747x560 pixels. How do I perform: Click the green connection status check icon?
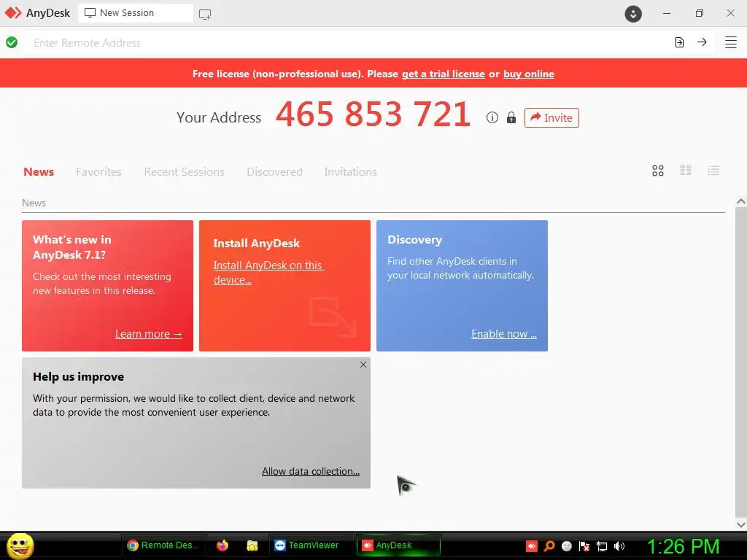tap(12, 42)
